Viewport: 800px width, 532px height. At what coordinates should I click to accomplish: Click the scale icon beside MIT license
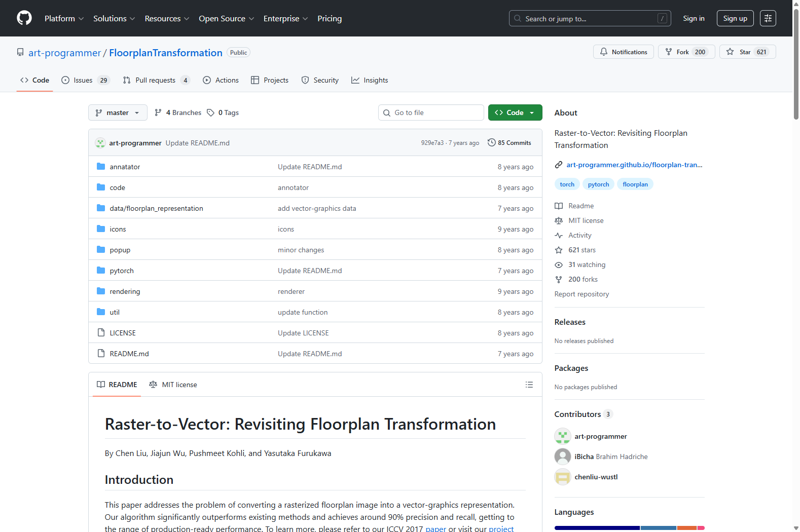[559, 220]
